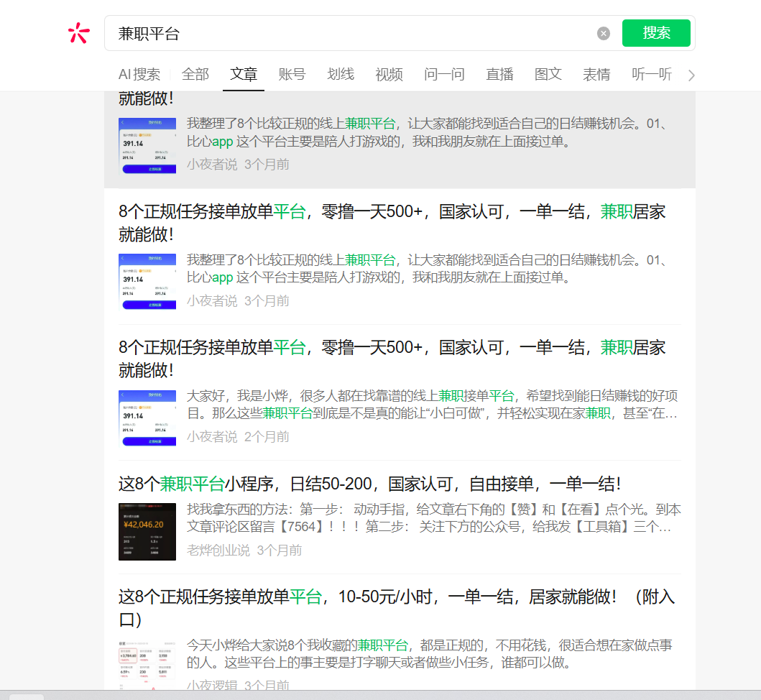Open article 这8个兼职平台小程序，日结50-200

pos(370,484)
